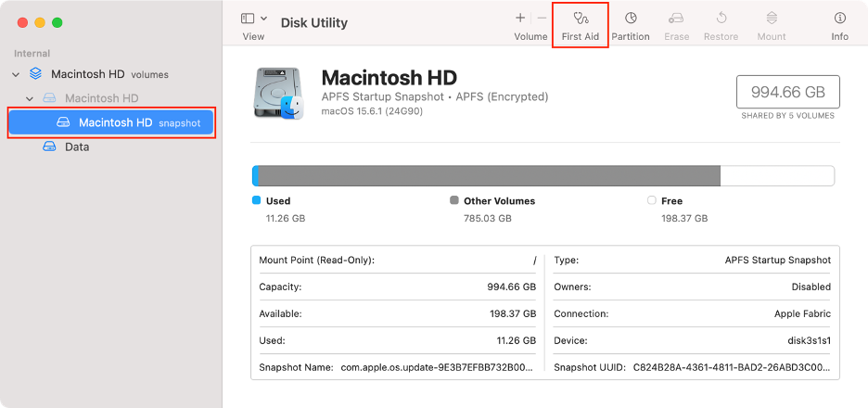Select Macintosh HD volumes container row
Screen dimensions: 868x408
pos(110,73)
